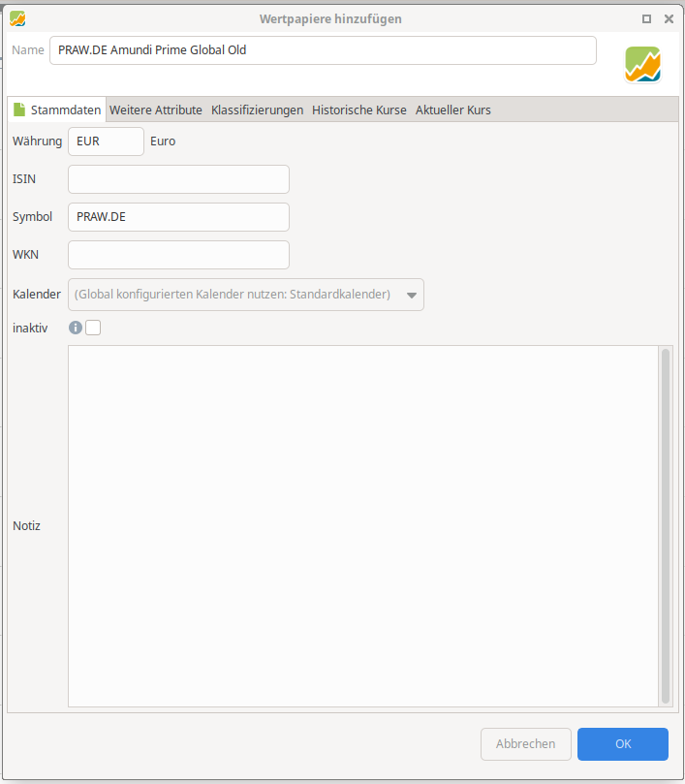Click the Portfolio Performance logo beside the name
The image size is (685, 784).
pyautogui.click(x=642, y=64)
